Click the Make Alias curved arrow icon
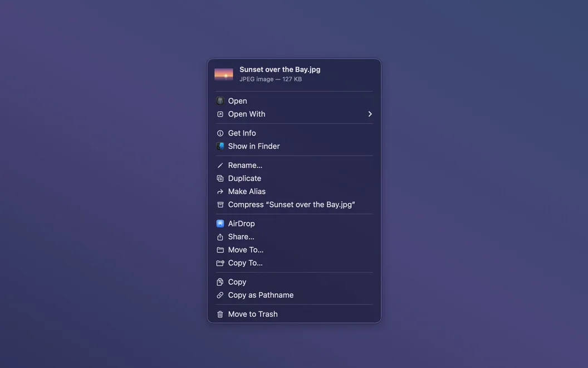This screenshot has height=368, width=588. pos(220,191)
